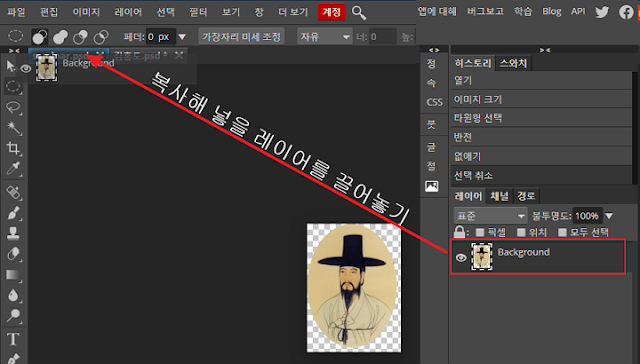Viewport: 640px width, 364px height.
Task: Switch to the 경로 tab
Action: [x=526, y=196]
